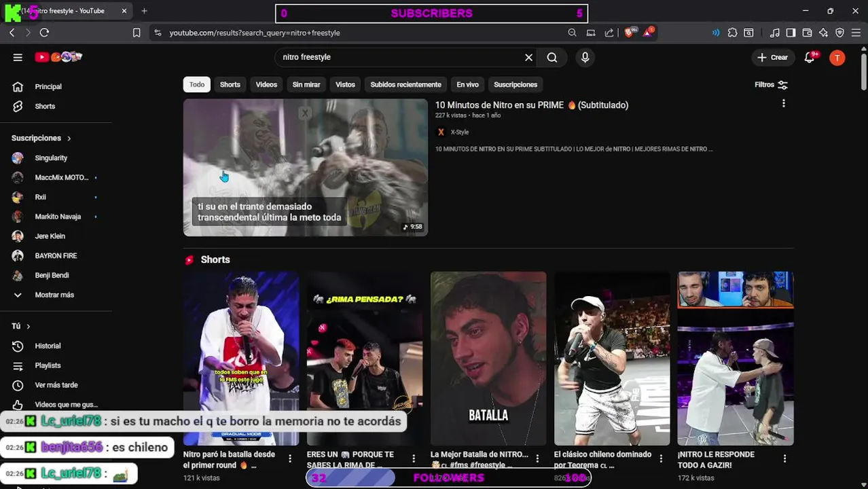Open options for 'ERES UN' short
Viewport: 868px width, 489px height.
[414, 458]
